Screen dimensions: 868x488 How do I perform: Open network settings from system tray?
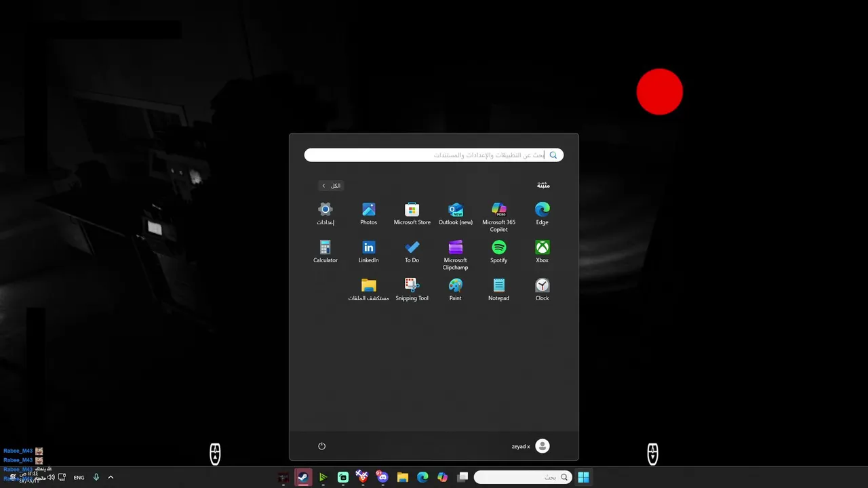pyautogui.click(x=62, y=478)
